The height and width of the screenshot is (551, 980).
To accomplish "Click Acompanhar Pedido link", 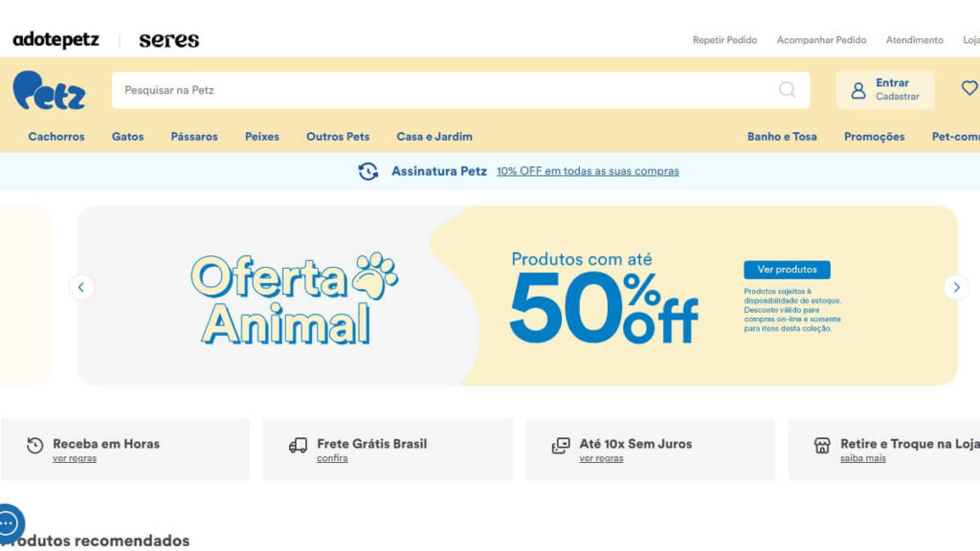I will pos(821,40).
